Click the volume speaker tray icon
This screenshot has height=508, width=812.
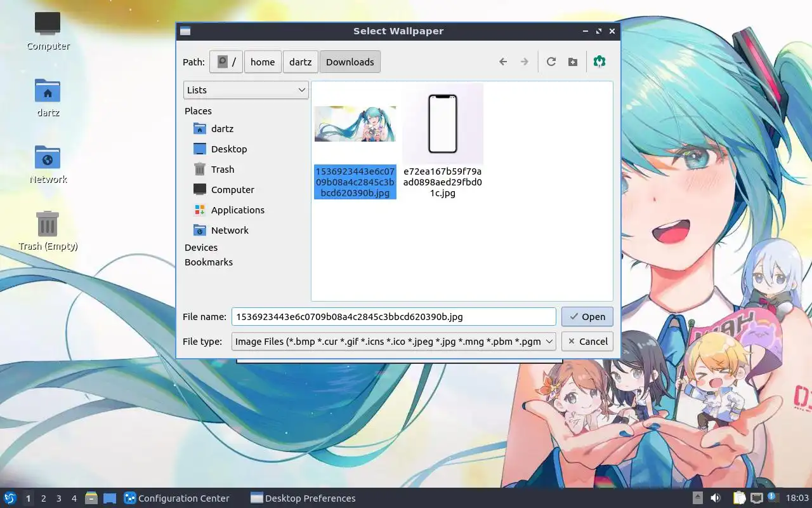click(716, 498)
